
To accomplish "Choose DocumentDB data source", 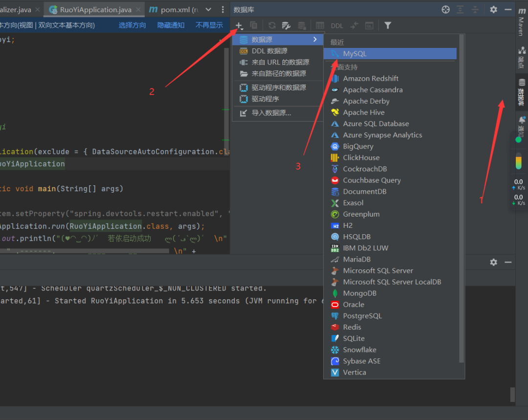I will (391, 192).
